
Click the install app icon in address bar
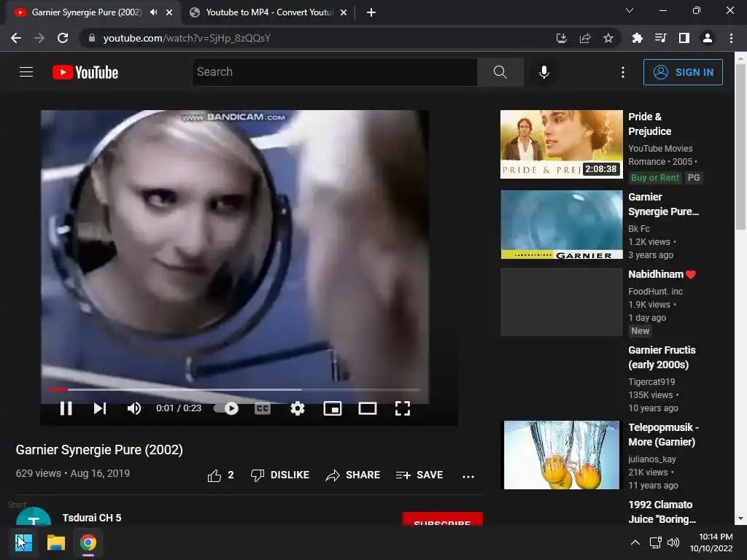[562, 38]
